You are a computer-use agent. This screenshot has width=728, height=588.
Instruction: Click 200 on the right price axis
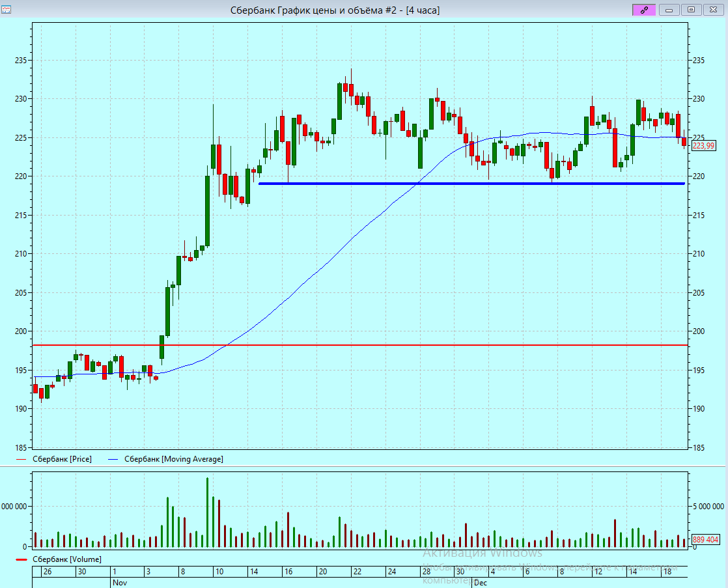[x=698, y=331]
